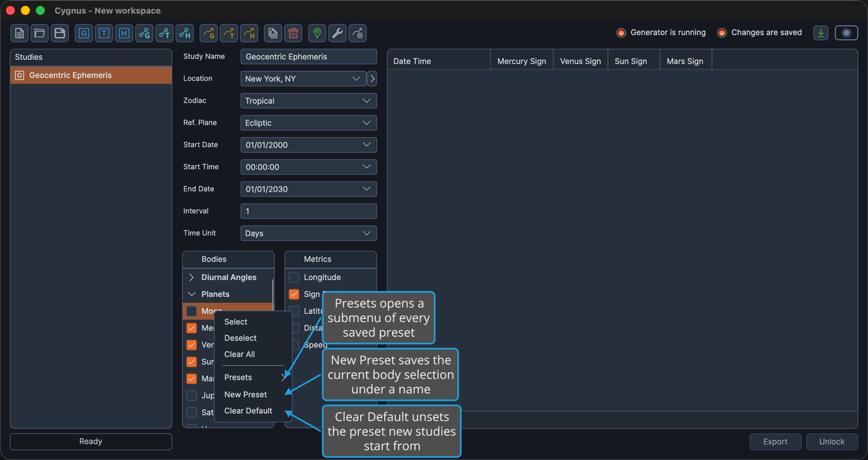
Task: Add study with blue boxed T icon
Action: click(104, 33)
